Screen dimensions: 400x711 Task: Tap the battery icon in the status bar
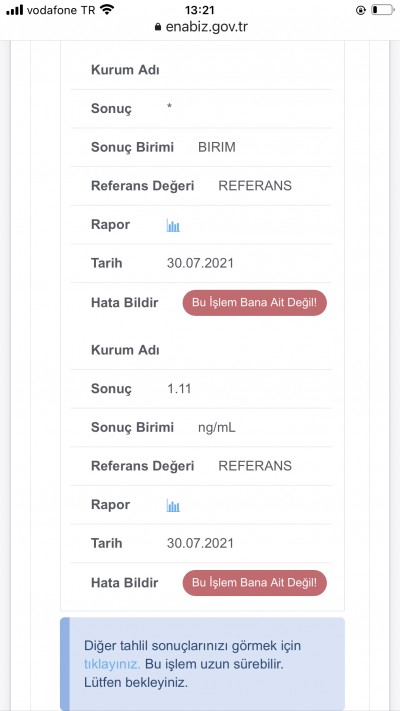(x=382, y=10)
